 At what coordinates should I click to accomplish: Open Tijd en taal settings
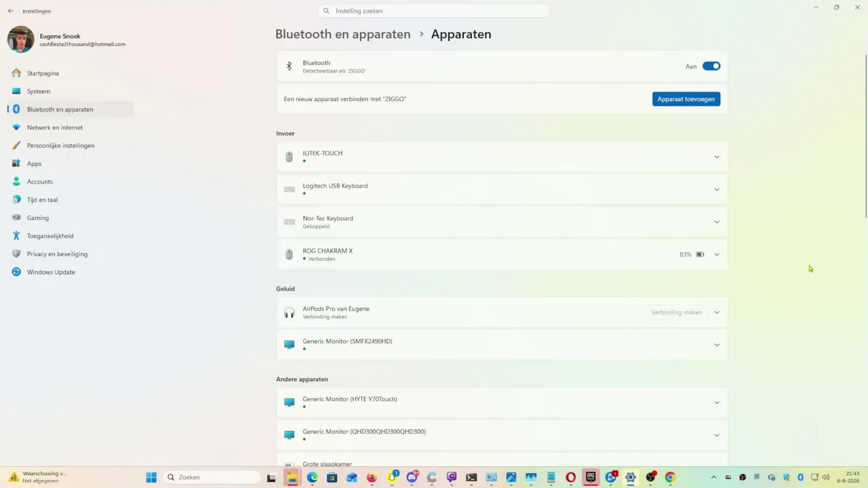click(71, 199)
